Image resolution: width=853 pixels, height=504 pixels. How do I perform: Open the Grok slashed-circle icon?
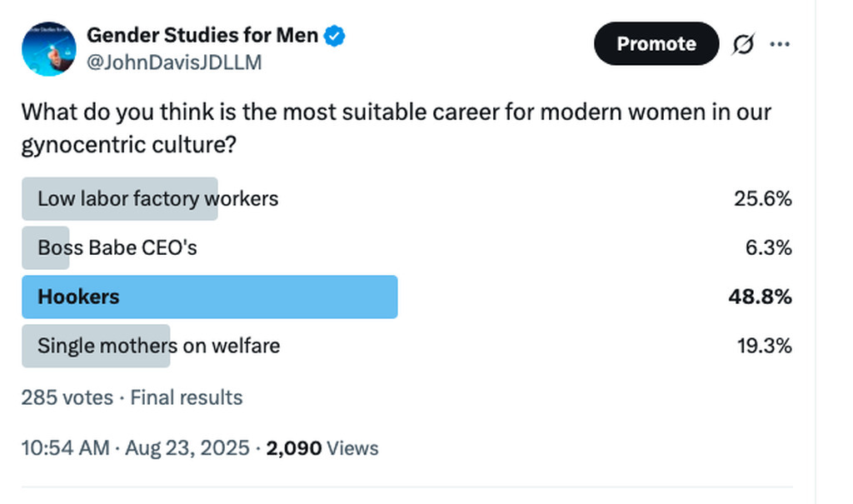(743, 44)
